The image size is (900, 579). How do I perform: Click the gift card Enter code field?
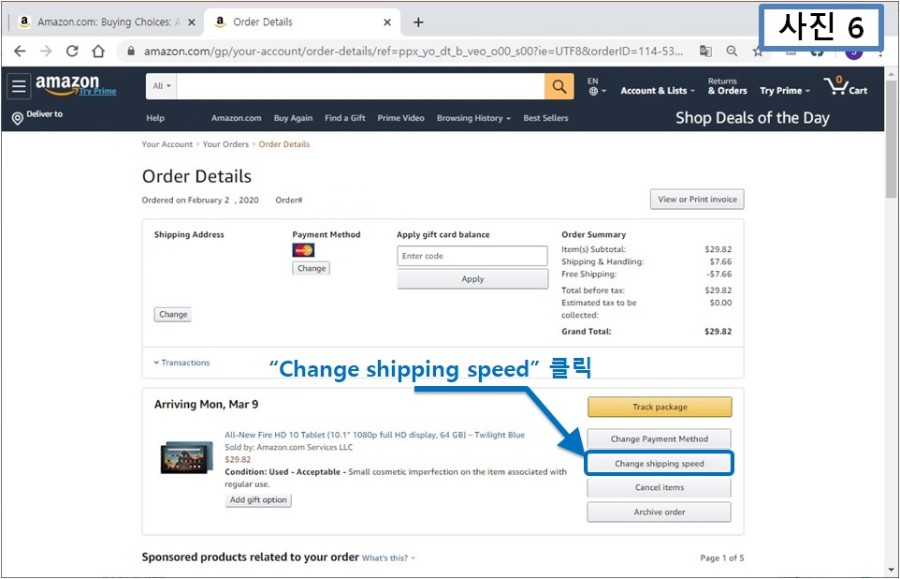[x=472, y=256]
